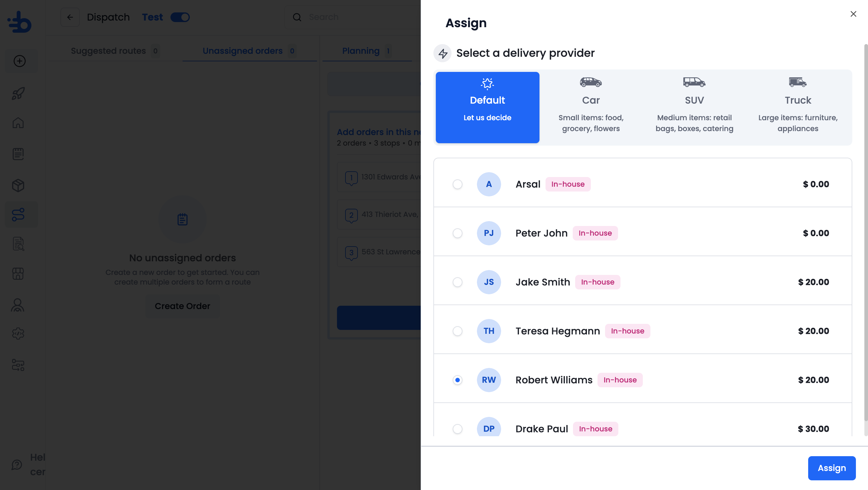The width and height of the screenshot is (868, 490).
Task: Click the Add orders in this route heading
Action: (x=379, y=132)
